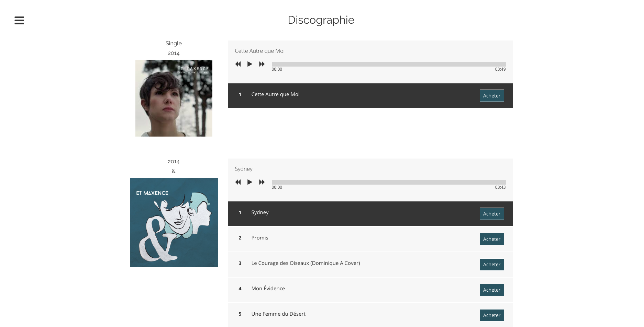The height and width of the screenshot is (327, 644).
Task: Buy Le Courage des Oiseaux cover
Action: 491,265
